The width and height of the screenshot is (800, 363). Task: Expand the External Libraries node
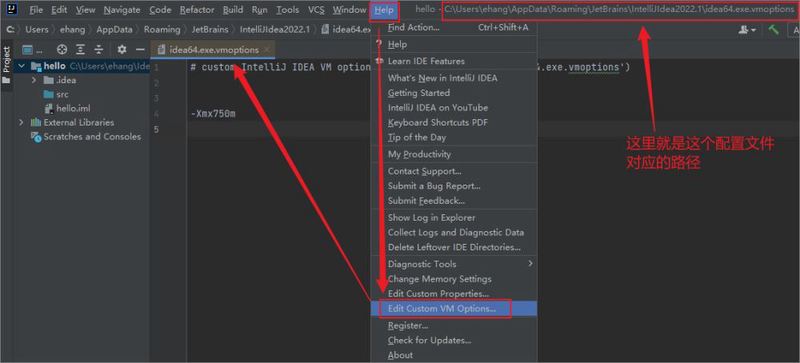21,123
